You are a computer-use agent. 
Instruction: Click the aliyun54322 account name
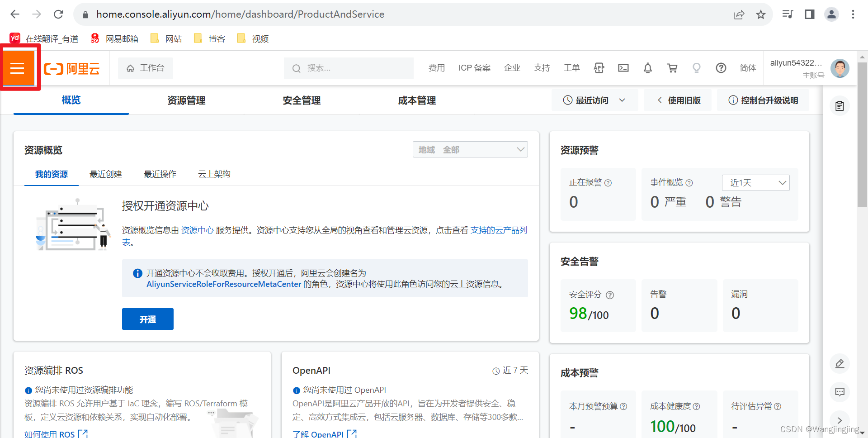coord(796,63)
